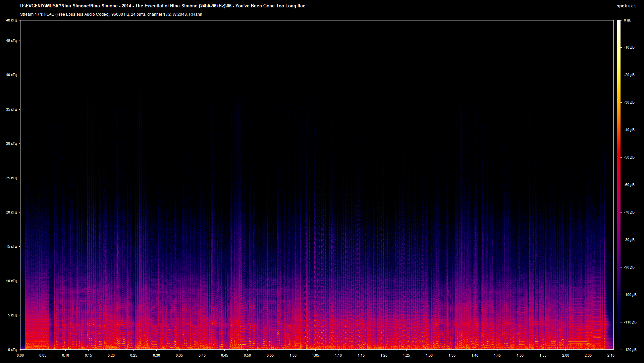Select the '-90 дБ' level scale label
This screenshot has height=363, width=644.
point(629,267)
